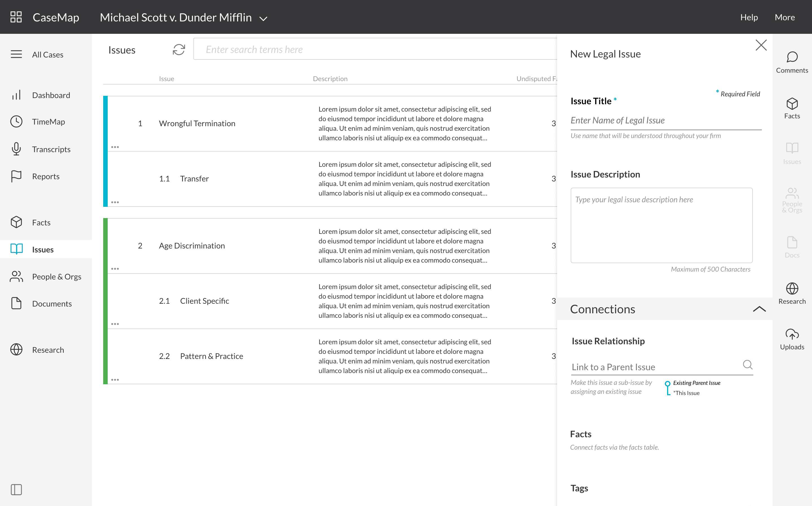The image size is (812, 506).
Task: Collapse the Connections section
Action: click(759, 309)
